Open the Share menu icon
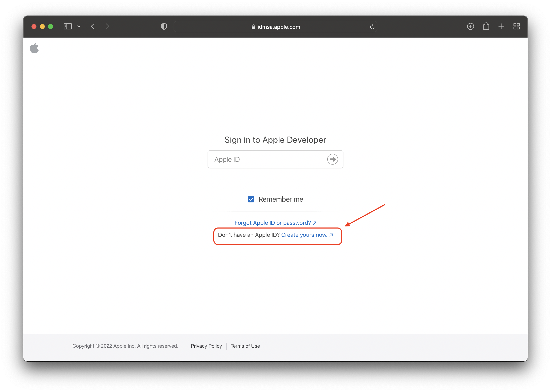Screen dimensions: 551x392 pos(486,26)
